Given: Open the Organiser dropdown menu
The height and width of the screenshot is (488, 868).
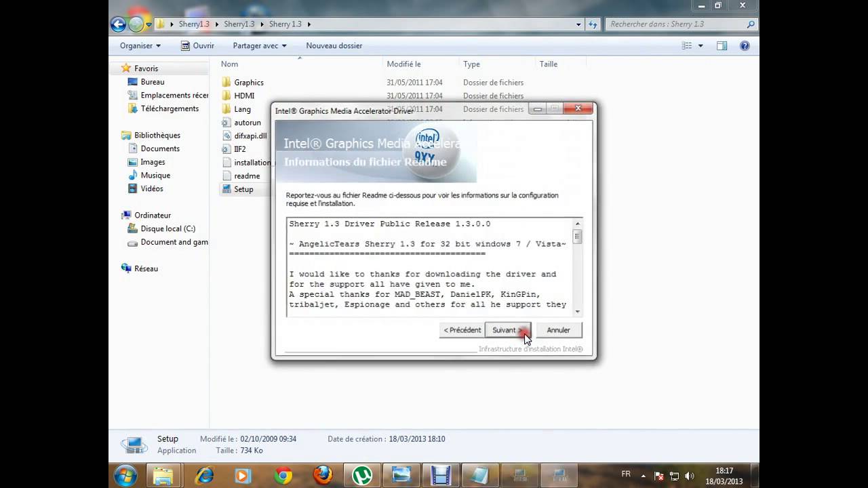Looking at the screenshot, I should pos(140,45).
